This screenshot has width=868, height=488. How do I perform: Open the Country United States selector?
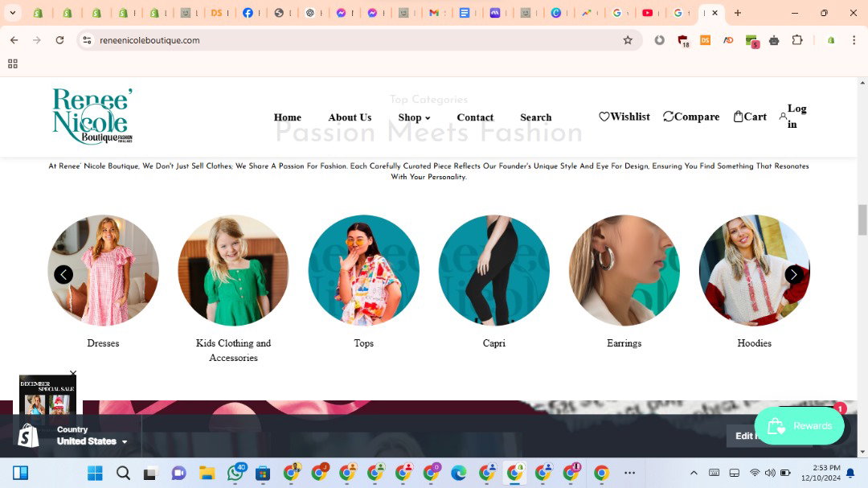pos(92,436)
